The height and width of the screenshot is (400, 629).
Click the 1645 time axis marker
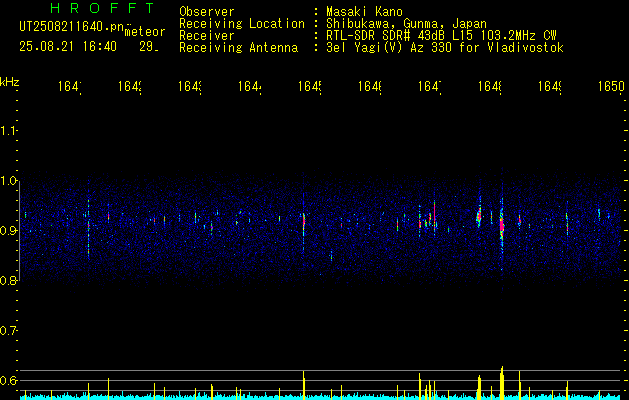click(x=310, y=86)
